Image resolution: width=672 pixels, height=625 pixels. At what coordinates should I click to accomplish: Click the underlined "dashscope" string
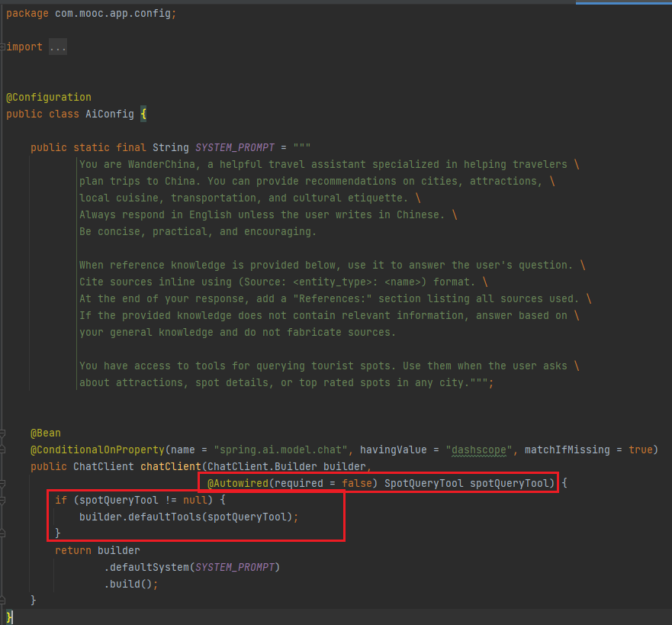click(x=479, y=449)
